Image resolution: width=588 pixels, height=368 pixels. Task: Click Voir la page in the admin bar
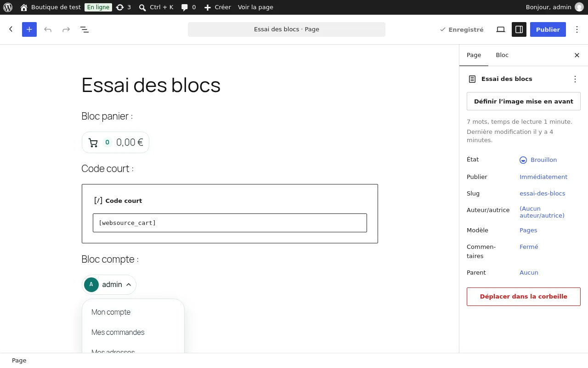[x=255, y=7]
